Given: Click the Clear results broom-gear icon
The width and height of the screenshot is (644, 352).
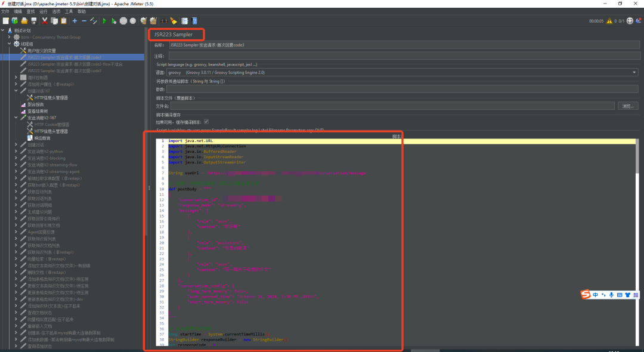Looking at the screenshot, I should coord(143,21).
